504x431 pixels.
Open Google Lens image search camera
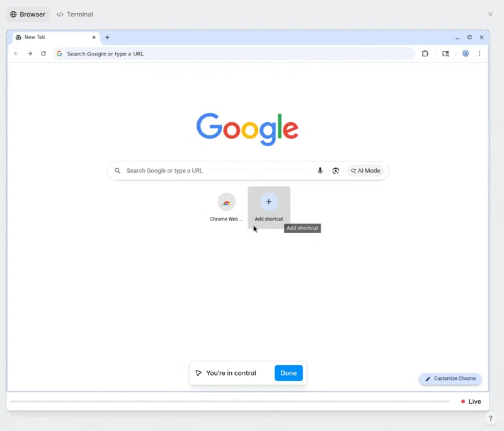click(x=335, y=170)
